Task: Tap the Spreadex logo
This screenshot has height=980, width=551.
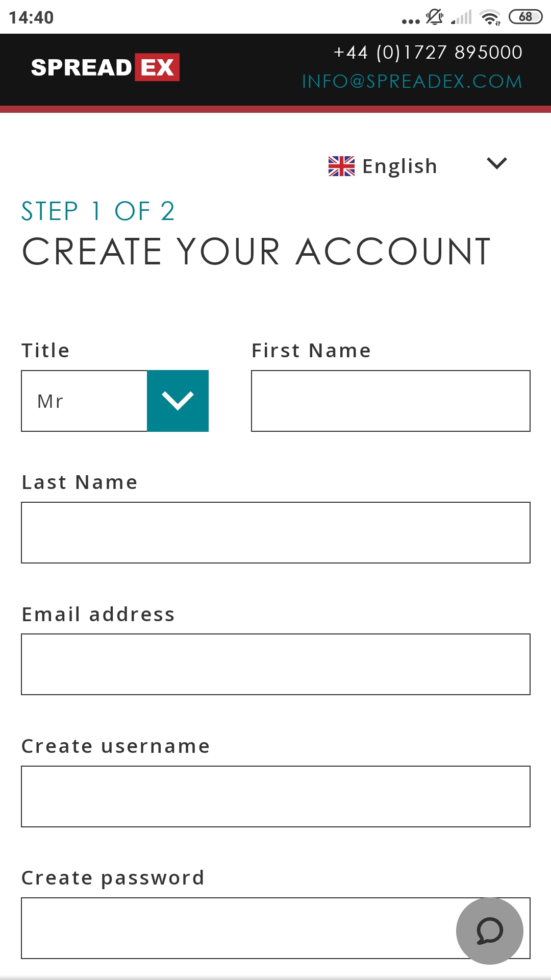Action: [105, 67]
